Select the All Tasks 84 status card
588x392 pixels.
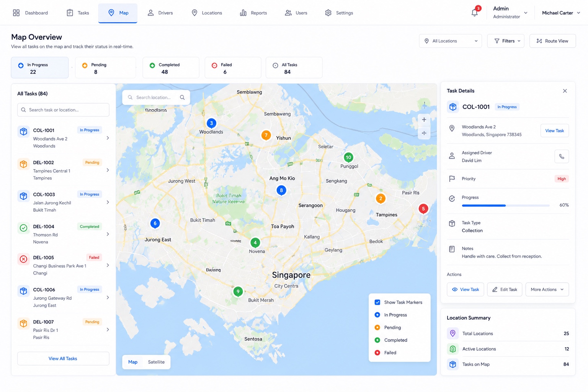click(x=294, y=68)
